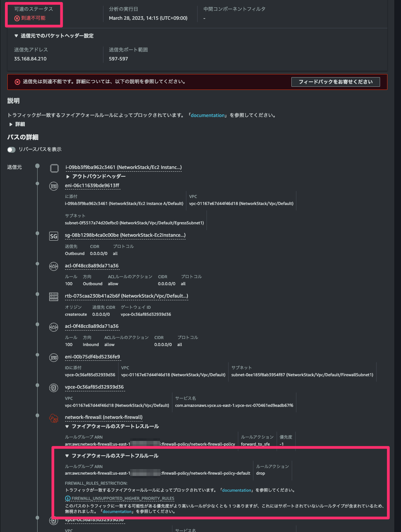Click the eni-00b75df4bd5236fe9 interface icon

[54, 358]
